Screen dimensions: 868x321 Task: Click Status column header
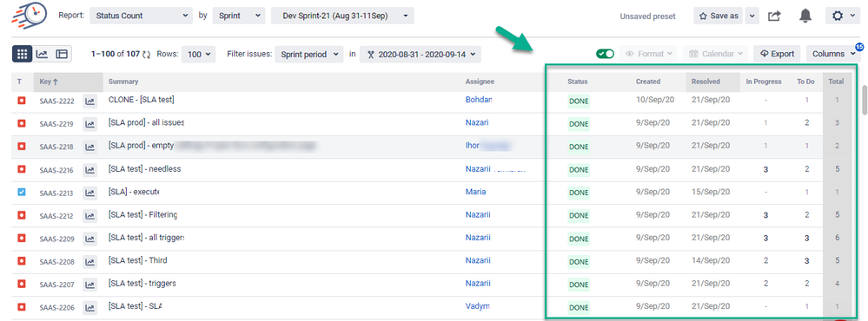tap(578, 82)
